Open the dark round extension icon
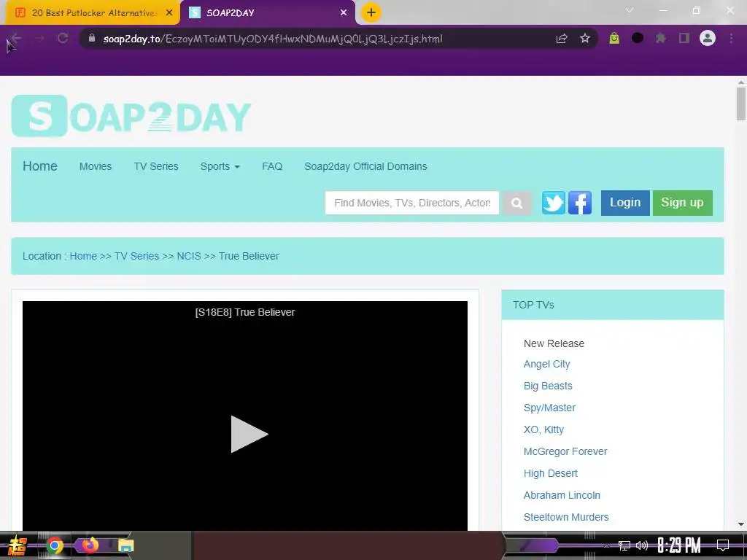Image resolution: width=747 pixels, height=560 pixels. 638,38
